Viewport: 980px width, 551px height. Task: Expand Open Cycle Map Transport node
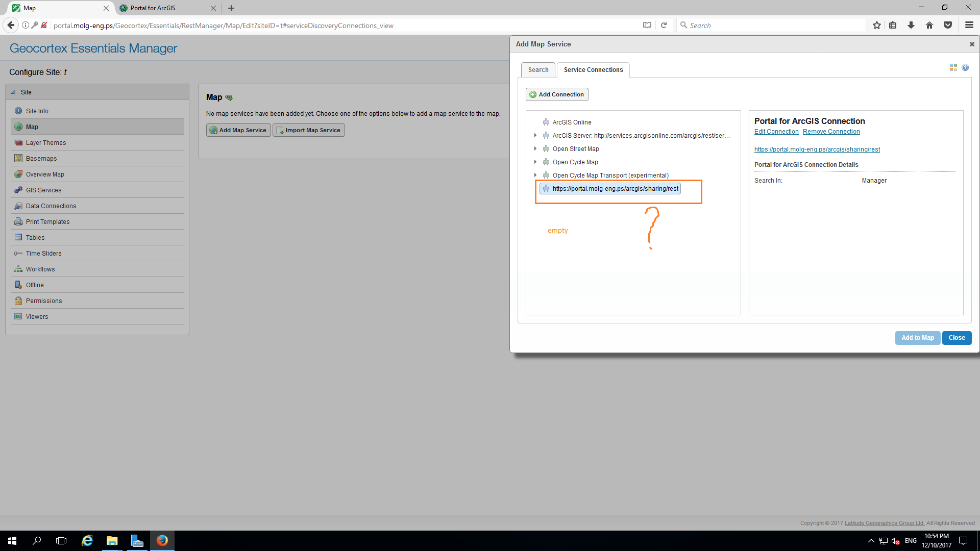pyautogui.click(x=535, y=176)
